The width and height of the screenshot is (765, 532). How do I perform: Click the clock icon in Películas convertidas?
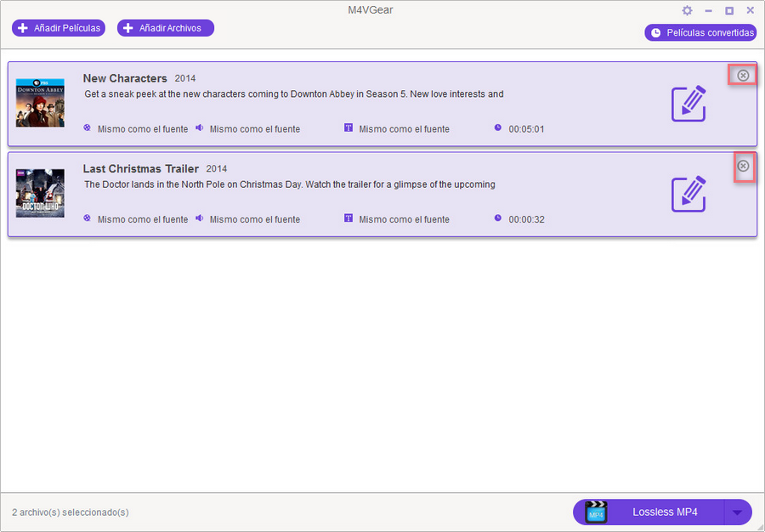[655, 32]
